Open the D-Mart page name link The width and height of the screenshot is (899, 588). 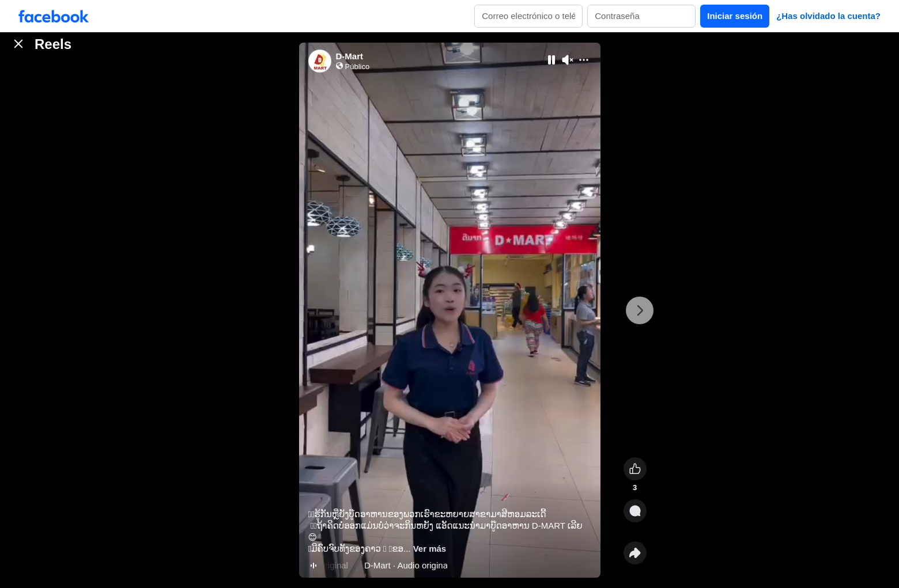349,56
